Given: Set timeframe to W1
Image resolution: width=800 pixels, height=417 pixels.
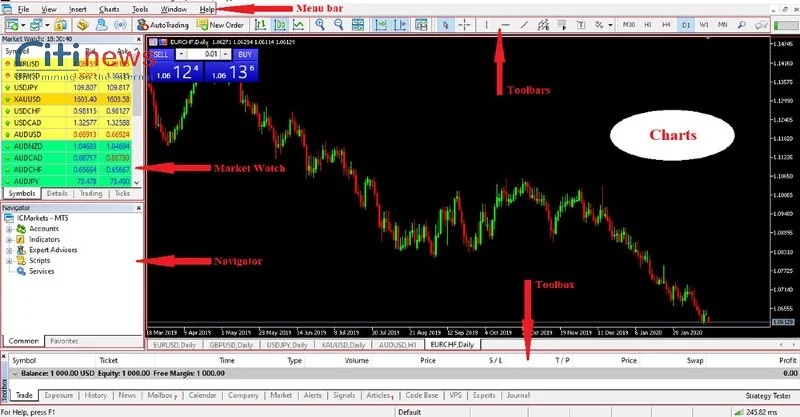Looking at the screenshot, I should [704, 24].
